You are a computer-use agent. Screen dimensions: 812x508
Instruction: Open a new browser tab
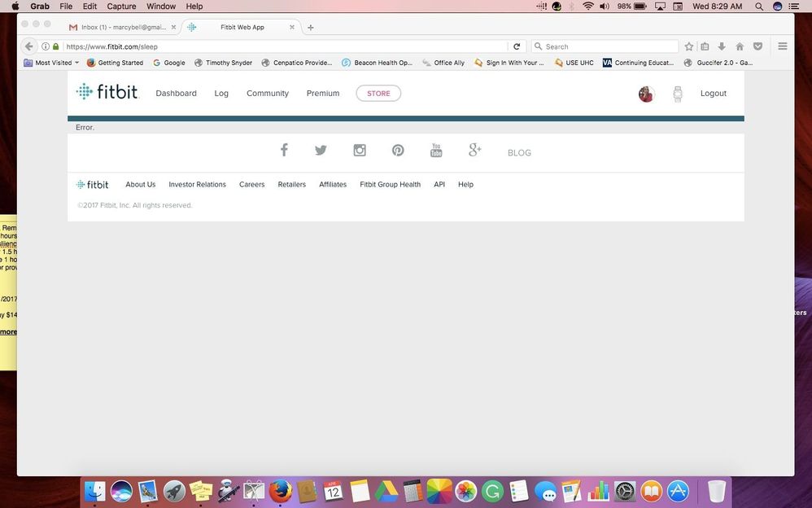click(311, 27)
